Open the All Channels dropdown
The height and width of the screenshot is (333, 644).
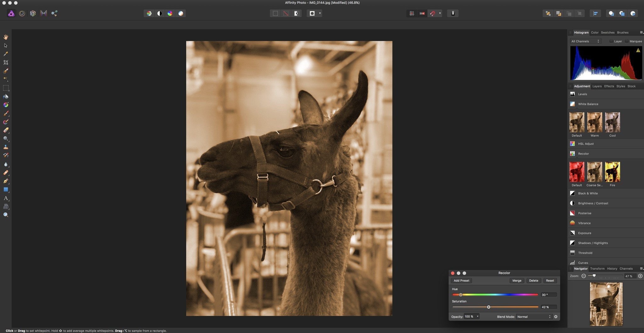585,41
